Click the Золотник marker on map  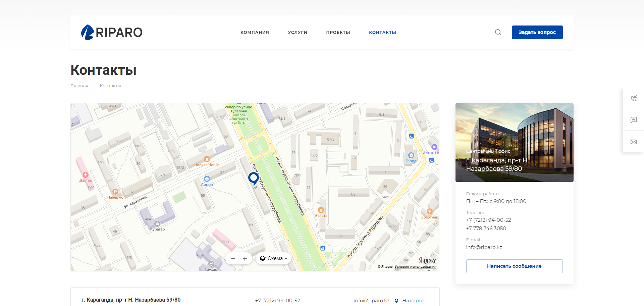(x=430, y=211)
